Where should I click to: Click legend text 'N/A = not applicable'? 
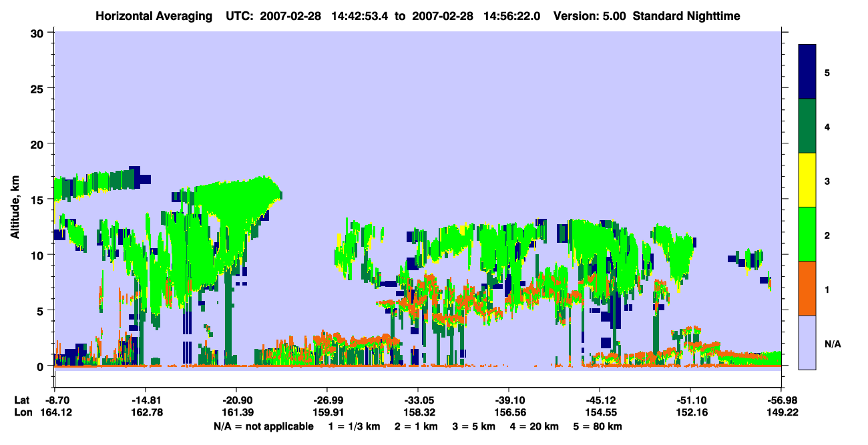263,426
